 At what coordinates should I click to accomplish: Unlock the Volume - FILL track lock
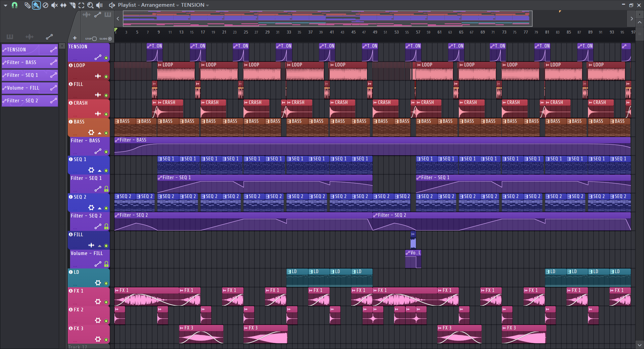[x=106, y=264]
